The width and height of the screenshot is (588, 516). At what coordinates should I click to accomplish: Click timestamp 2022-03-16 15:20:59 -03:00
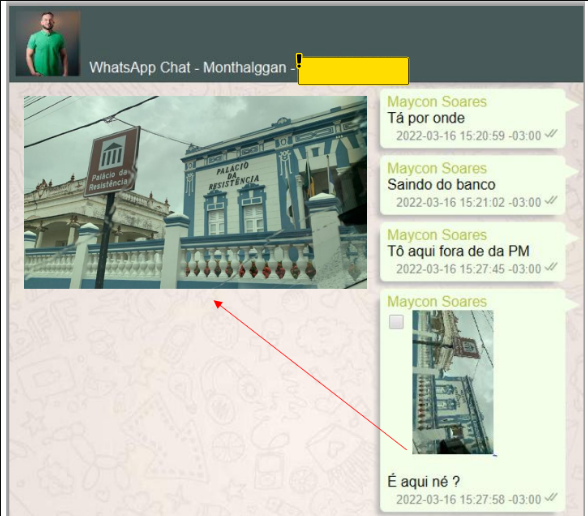469,136
